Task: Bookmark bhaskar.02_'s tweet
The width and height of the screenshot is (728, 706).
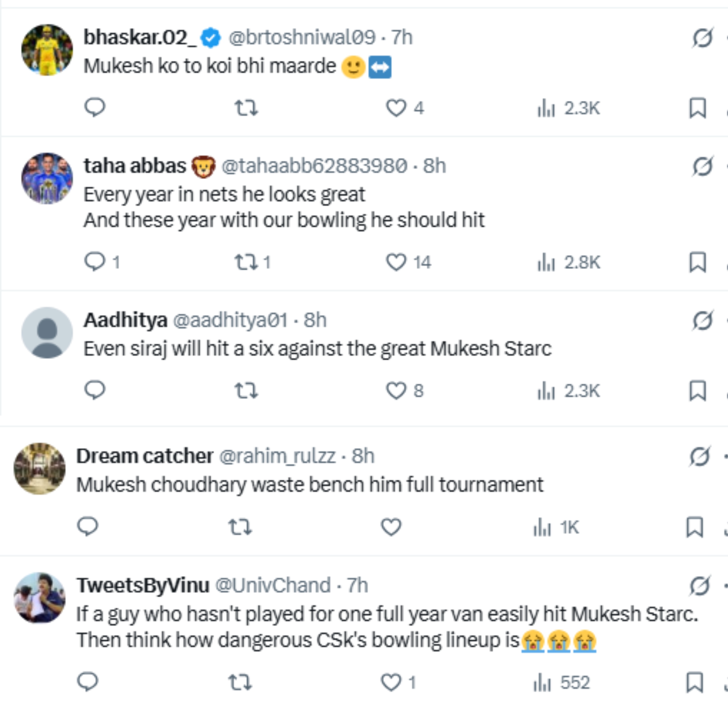Action: (697, 108)
